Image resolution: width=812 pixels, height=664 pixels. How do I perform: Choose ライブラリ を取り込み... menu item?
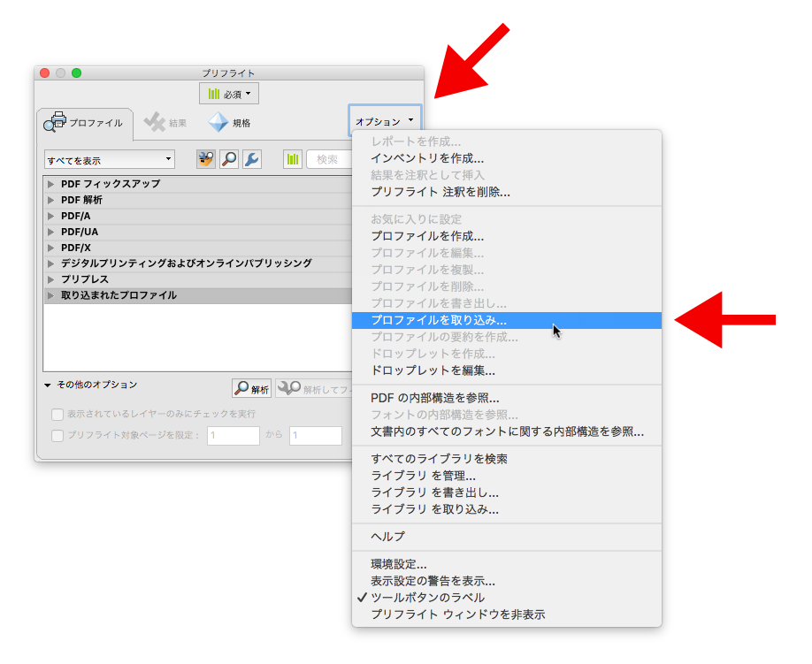coord(507,509)
